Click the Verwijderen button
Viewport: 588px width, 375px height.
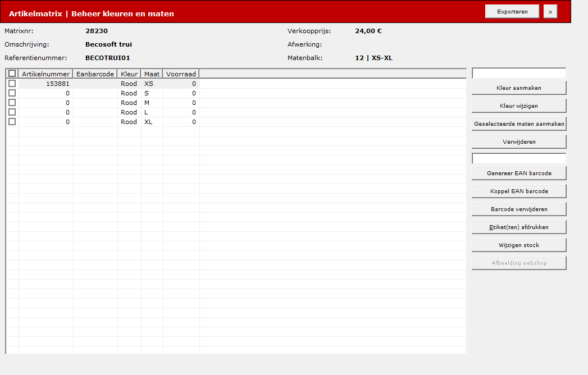click(519, 142)
